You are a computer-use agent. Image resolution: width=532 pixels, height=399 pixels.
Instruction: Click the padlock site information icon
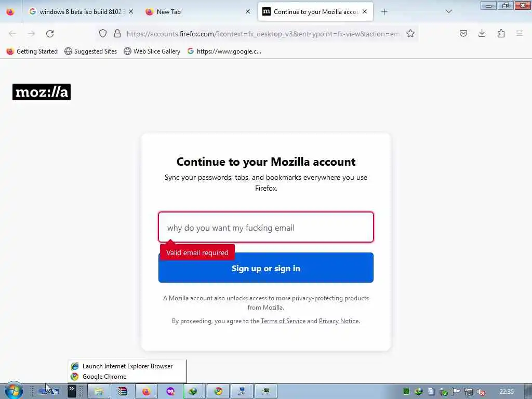click(x=117, y=33)
